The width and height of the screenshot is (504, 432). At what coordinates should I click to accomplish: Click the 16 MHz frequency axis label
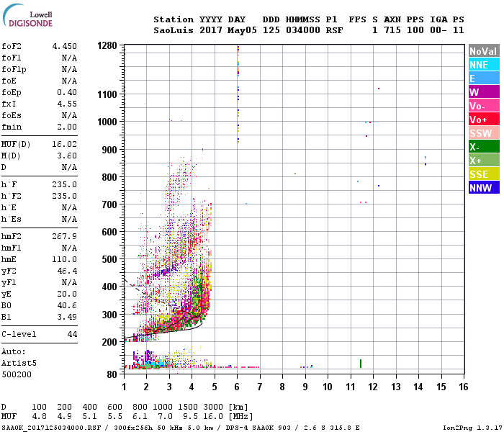463,387
